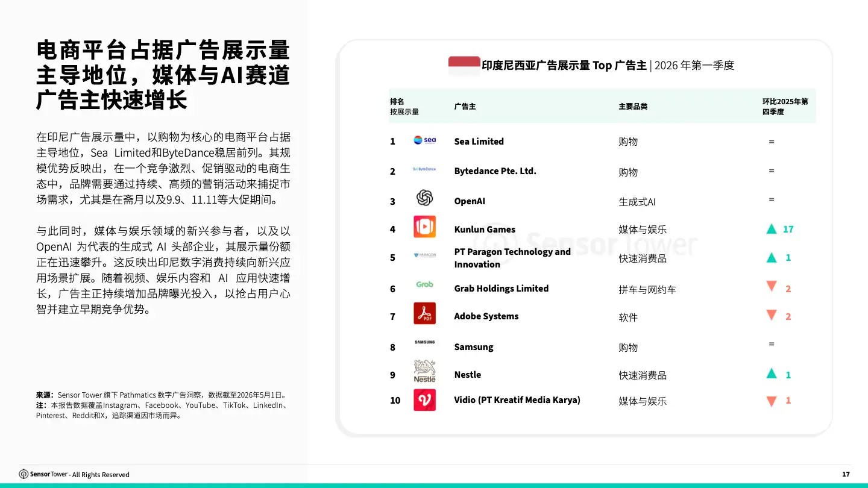Screen dimensions: 868x488
Task: Click green up arrow in Kunlun Games row
Action: [x=771, y=229]
